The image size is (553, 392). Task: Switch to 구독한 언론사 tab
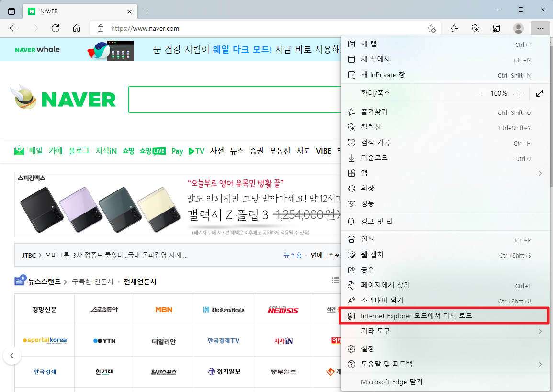tap(93, 281)
